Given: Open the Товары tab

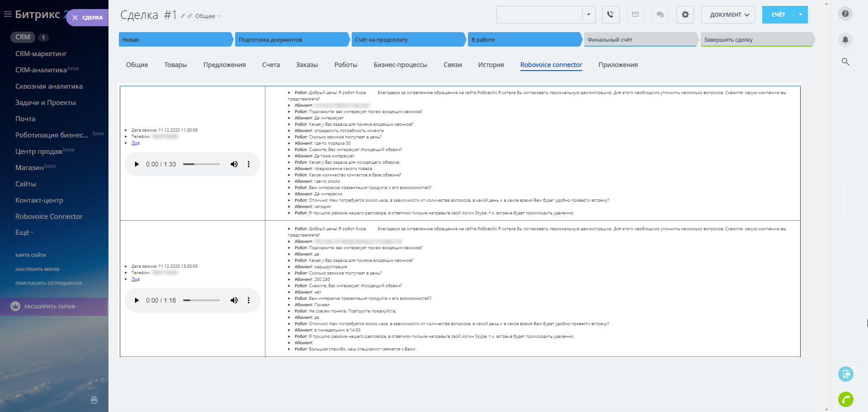Looking at the screenshot, I should (x=175, y=65).
